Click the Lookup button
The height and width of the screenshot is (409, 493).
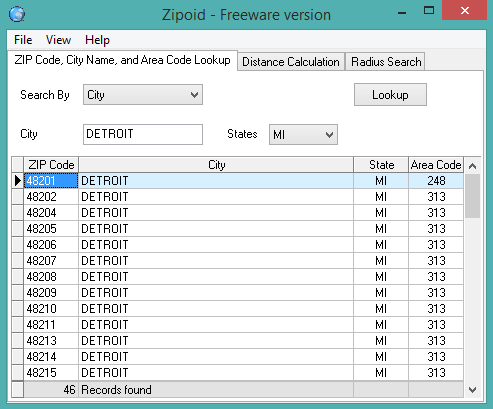coord(390,95)
